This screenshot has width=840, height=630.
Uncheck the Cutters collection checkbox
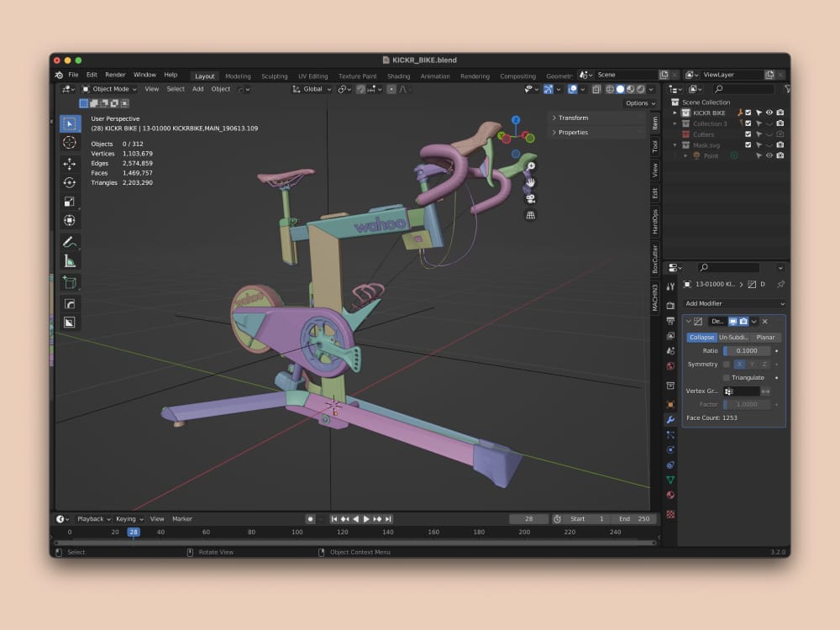[748, 134]
